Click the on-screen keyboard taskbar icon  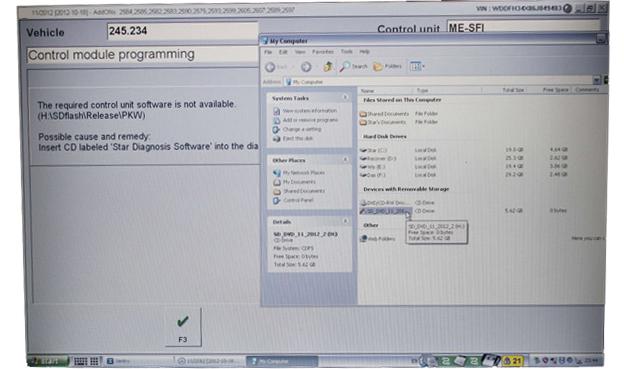pos(80,361)
